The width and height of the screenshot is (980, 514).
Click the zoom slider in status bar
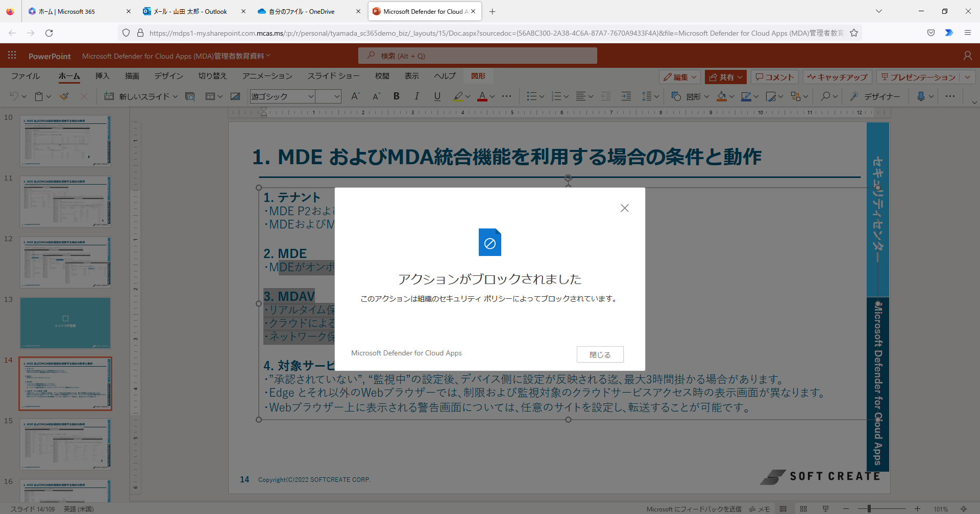coord(881,509)
